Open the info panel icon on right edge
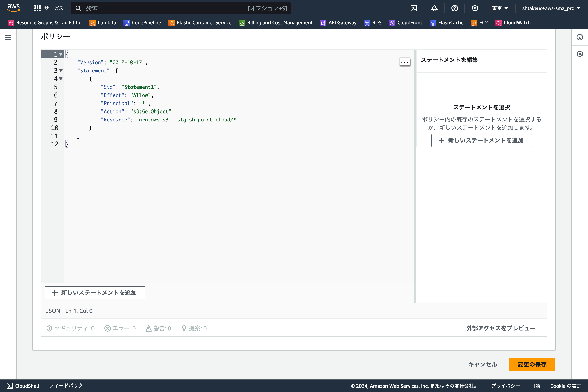This screenshot has width=588, height=392. coord(580,37)
